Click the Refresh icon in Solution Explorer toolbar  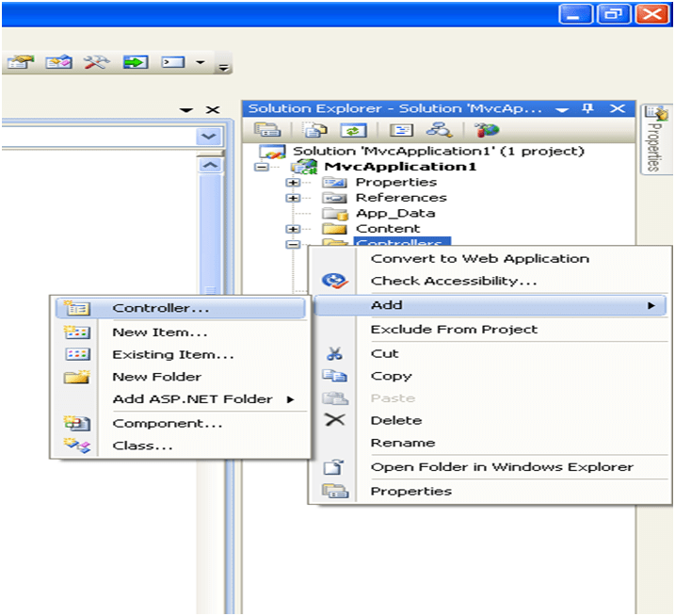354,131
